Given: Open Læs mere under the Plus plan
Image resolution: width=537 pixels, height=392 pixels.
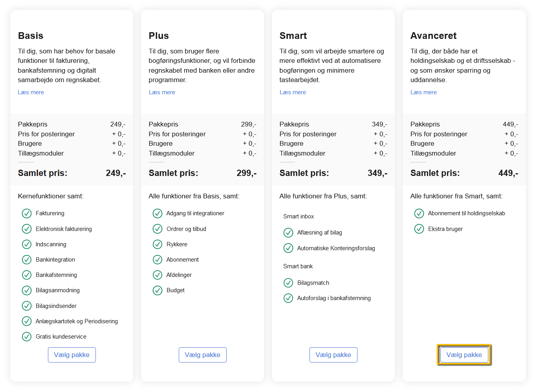Looking at the screenshot, I should click(162, 92).
